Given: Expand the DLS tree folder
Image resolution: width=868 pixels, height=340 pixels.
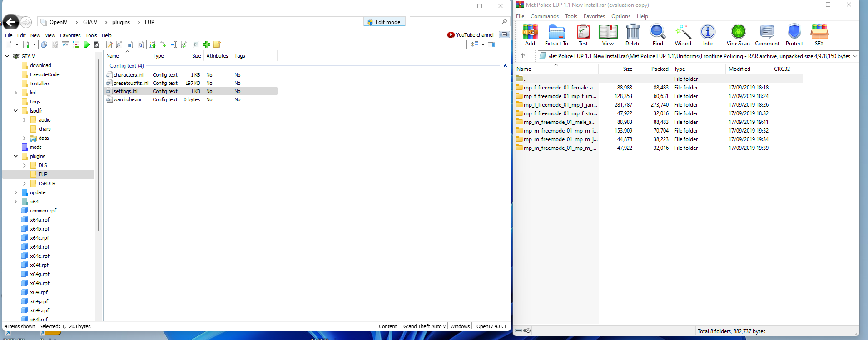Looking at the screenshot, I should point(24,165).
